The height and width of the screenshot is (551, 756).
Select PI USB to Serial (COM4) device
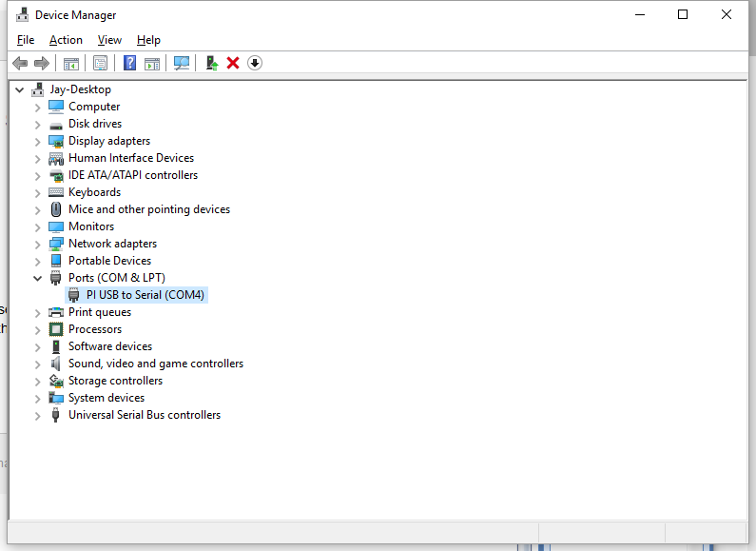point(145,295)
